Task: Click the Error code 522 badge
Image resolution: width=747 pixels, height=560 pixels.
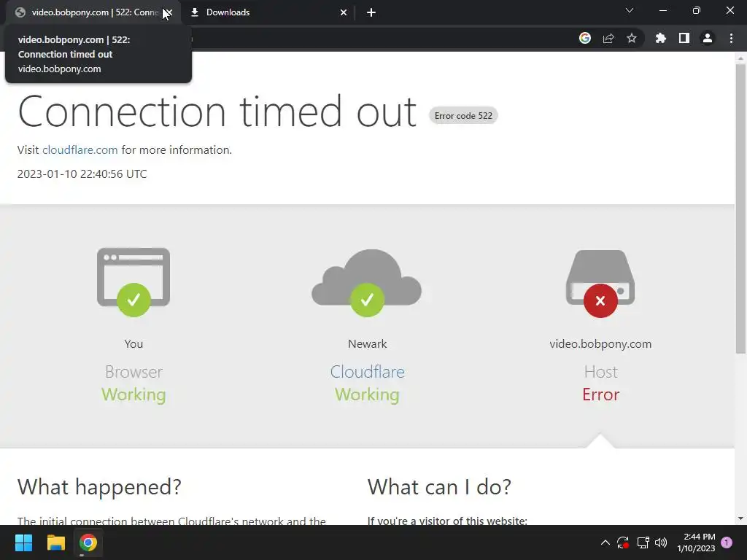Action: click(463, 116)
